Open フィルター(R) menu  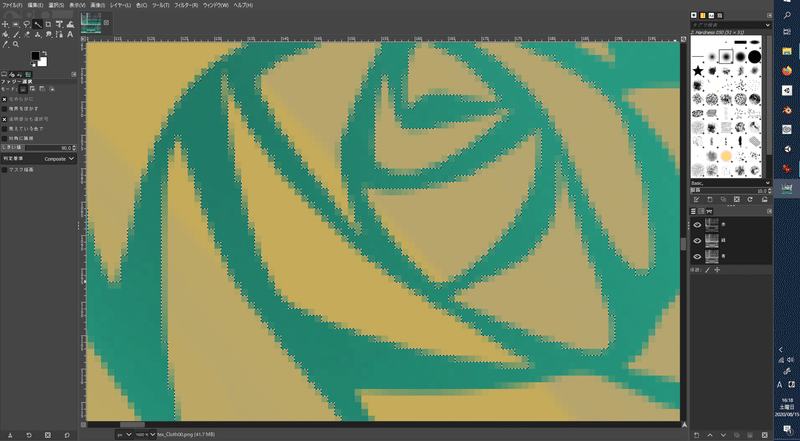click(186, 5)
